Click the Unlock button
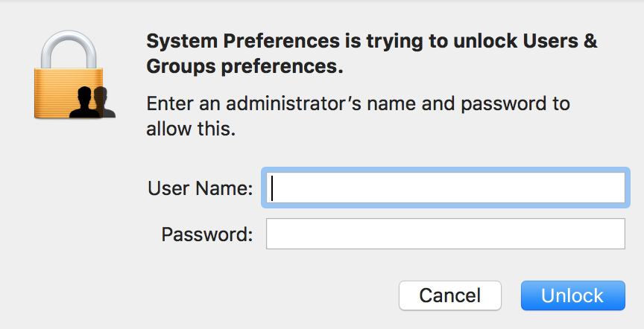The width and height of the screenshot is (644, 329). click(572, 296)
